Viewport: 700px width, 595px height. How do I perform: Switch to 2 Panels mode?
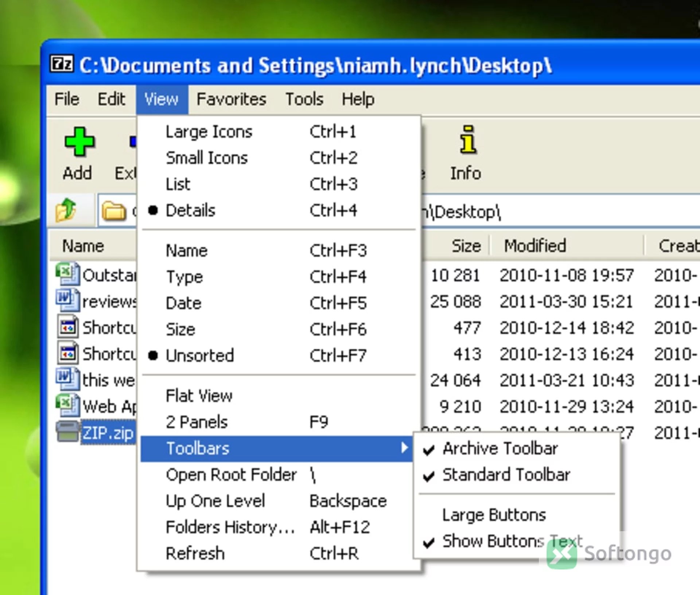click(279, 422)
